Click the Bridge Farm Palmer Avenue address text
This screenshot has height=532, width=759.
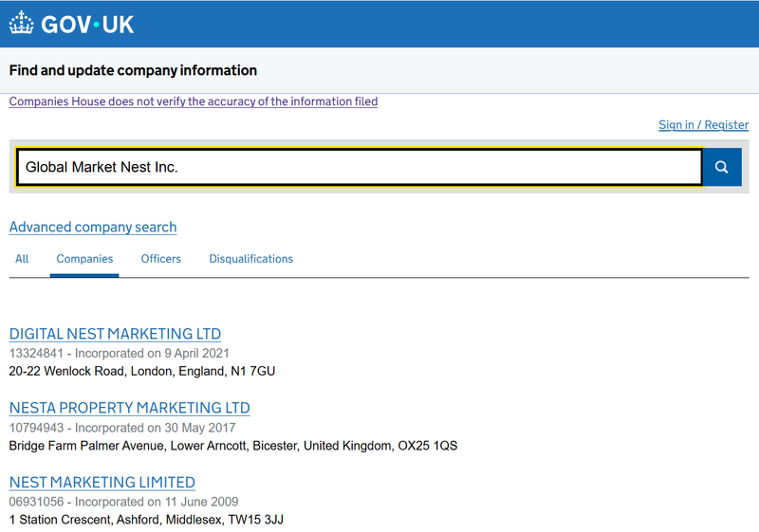233,446
